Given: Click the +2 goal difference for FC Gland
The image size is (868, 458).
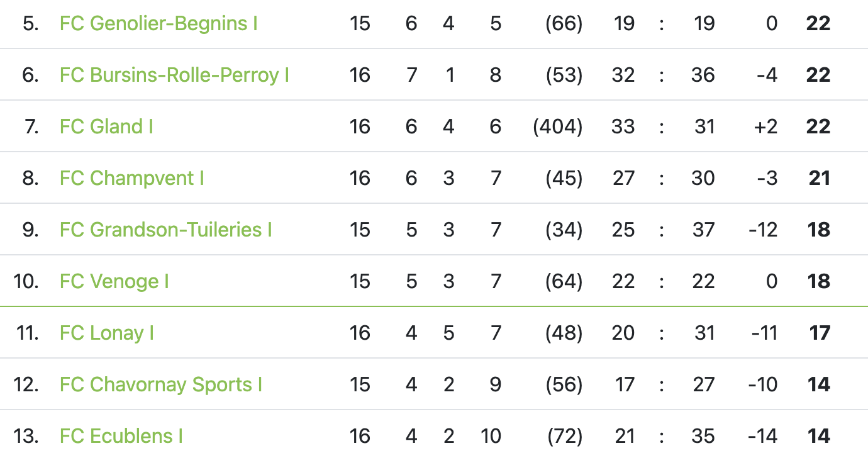Looking at the screenshot, I should click(x=765, y=126).
